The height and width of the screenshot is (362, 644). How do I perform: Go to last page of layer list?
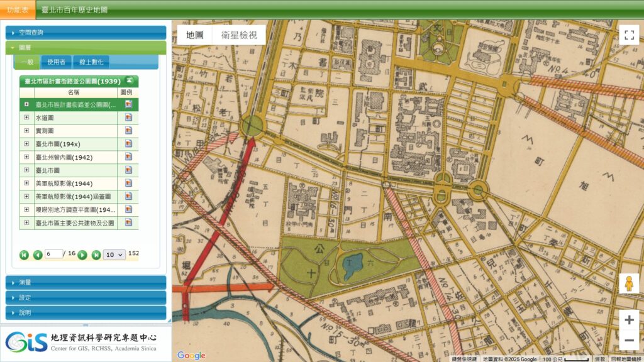(96, 255)
